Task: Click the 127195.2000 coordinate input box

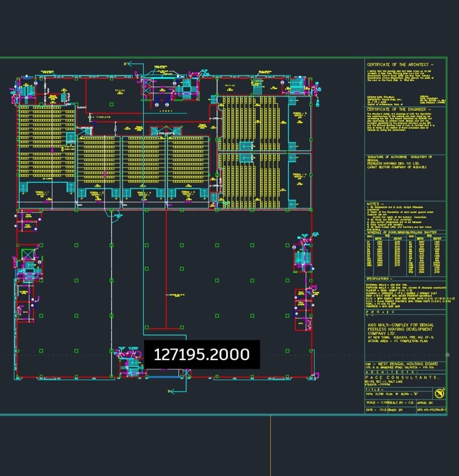Action: [201, 355]
